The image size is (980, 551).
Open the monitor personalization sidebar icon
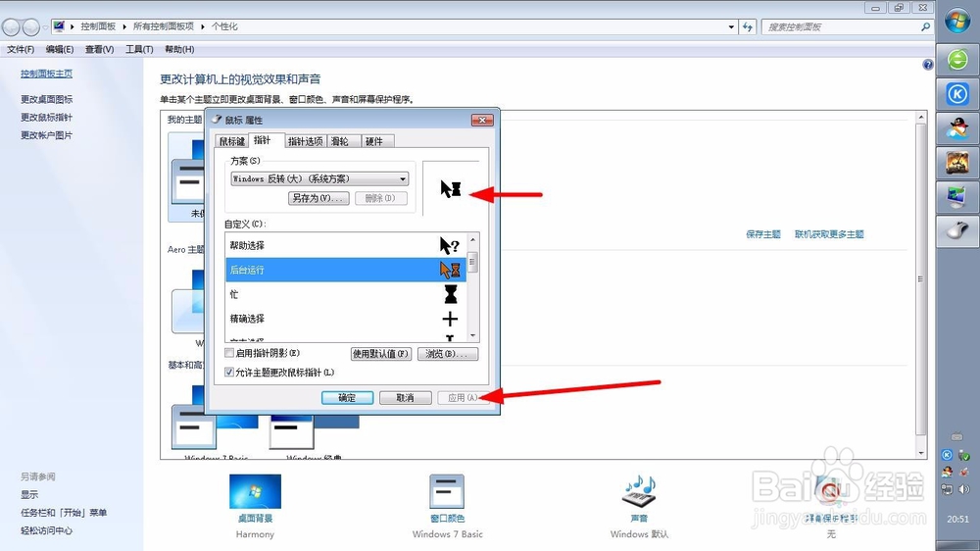click(x=957, y=197)
